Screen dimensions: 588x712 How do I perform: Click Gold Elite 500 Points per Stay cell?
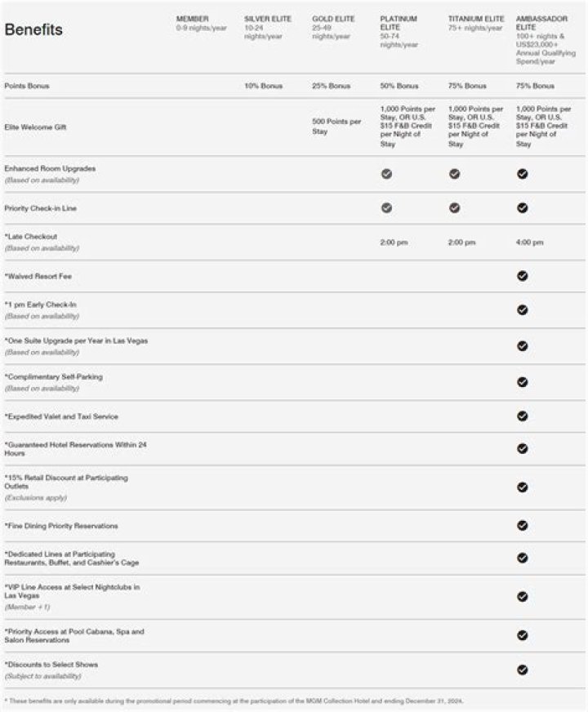point(336,126)
